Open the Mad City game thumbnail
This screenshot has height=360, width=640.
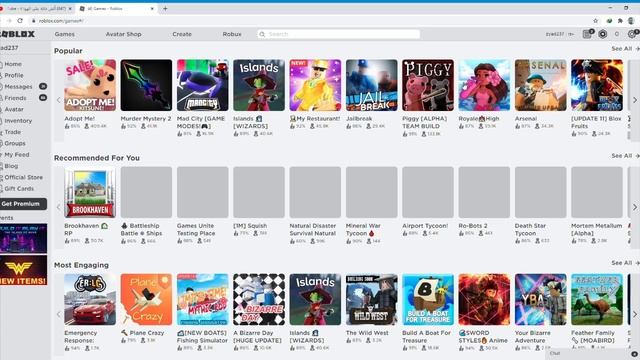[202, 85]
